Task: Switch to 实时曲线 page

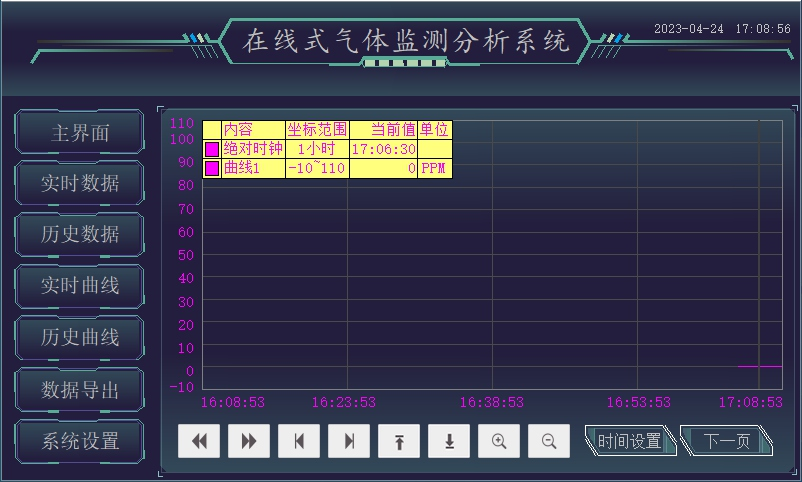Action: point(80,286)
